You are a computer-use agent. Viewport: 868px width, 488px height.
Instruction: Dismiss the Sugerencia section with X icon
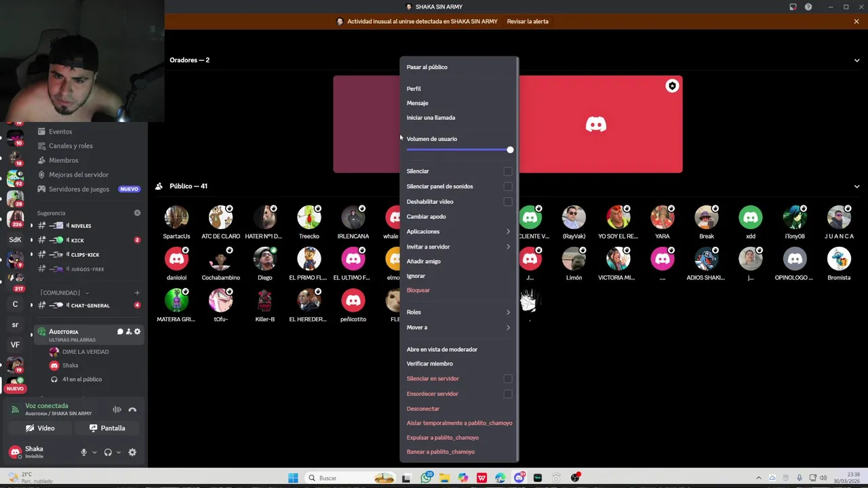pos(137,213)
